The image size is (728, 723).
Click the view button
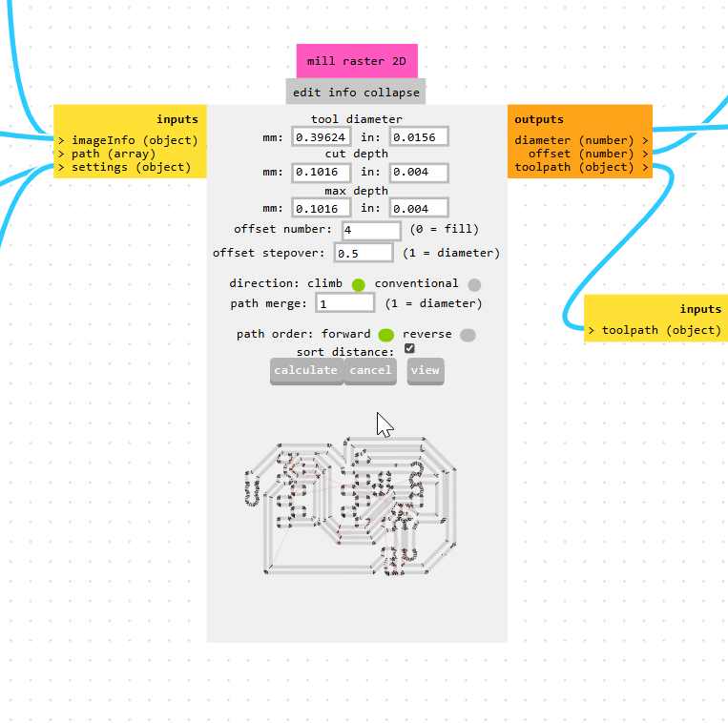point(426,371)
